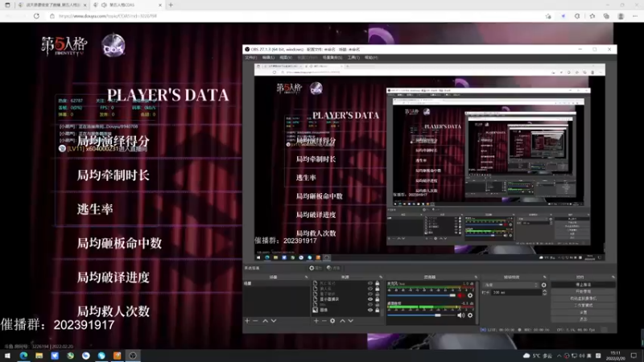
Task: Open the Edge favorites star icon
Action: [x=592, y=16]
